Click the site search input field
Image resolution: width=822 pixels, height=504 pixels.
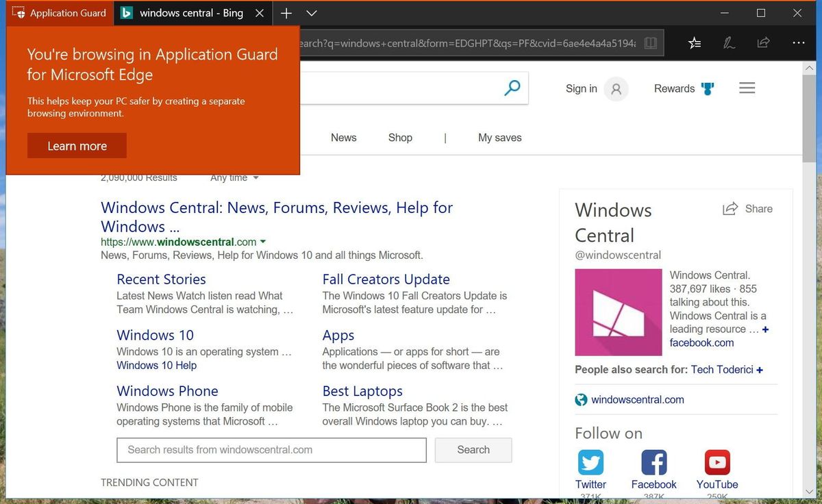(x=271, y=450)
